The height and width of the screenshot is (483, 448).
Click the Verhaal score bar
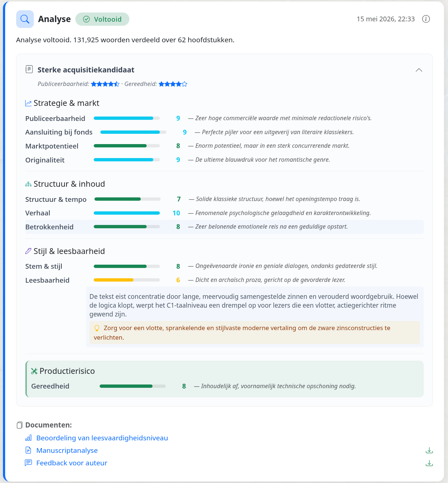(x=127, y=213)
